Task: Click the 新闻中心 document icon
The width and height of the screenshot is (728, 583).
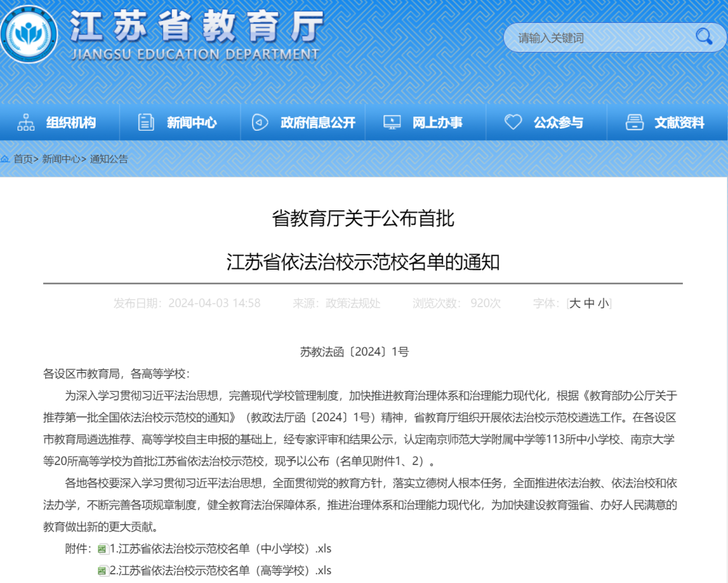Action: pyautogui.click(x=146, y=123)
